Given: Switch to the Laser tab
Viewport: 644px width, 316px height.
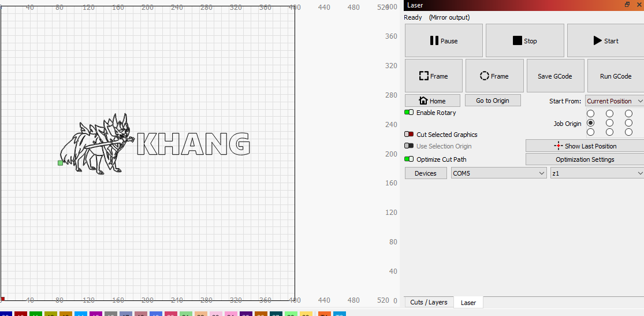Looking at the screenshot, I should coord(468,303).
